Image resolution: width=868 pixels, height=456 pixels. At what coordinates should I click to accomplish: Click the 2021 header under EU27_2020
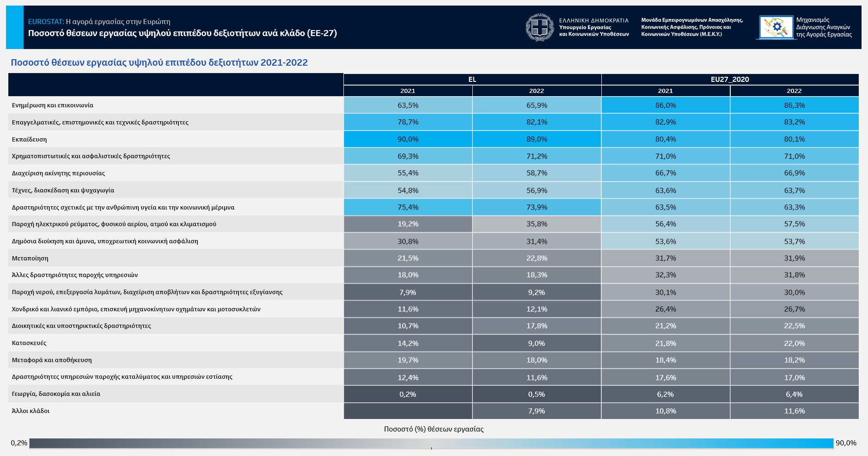pos(665,91)
